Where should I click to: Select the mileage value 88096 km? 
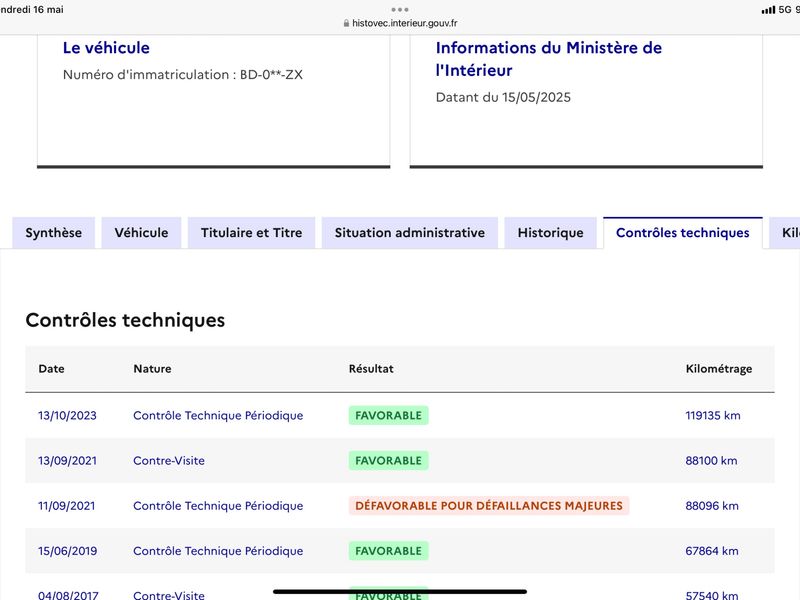712,506
